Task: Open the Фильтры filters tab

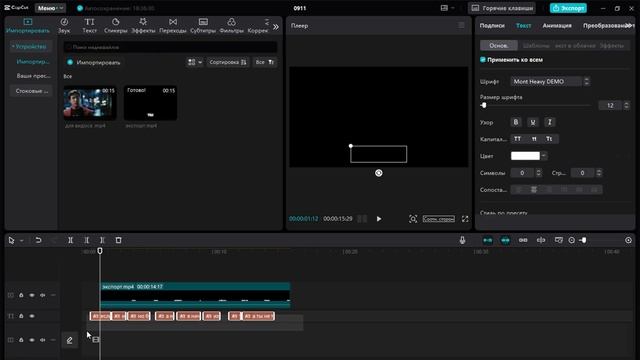Action: pos(231,26)
